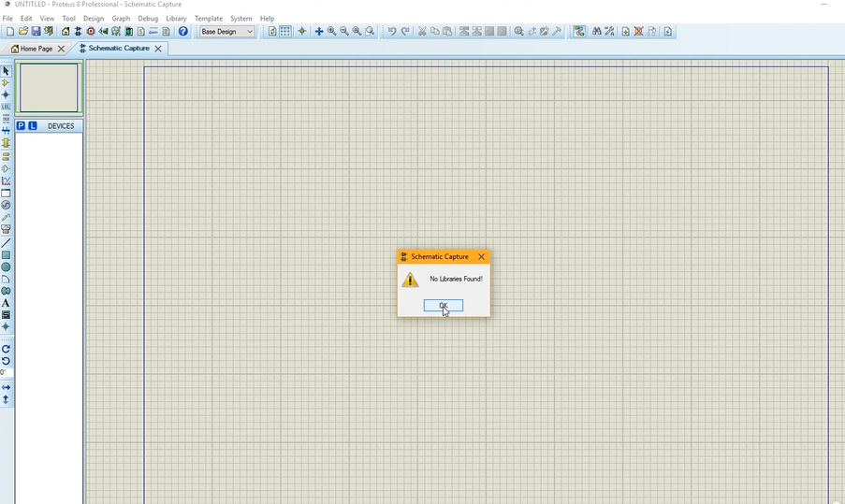Click the Rotate Anti-Clockwise icon
The height and width of the screenshot is (504, 845).
tap(6, 361)
